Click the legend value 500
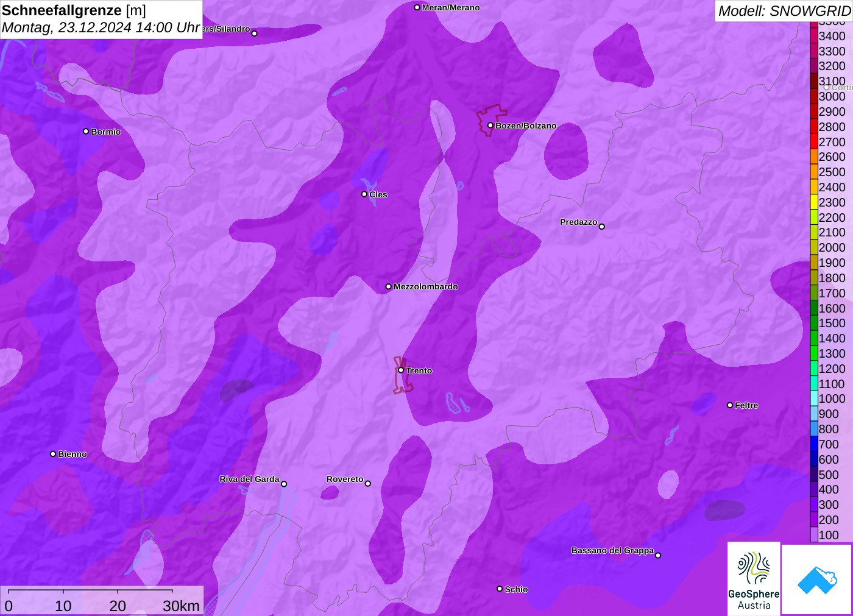The height and width of the screenshot is (616, 853). pyautogui.click(x=829, y=475)
